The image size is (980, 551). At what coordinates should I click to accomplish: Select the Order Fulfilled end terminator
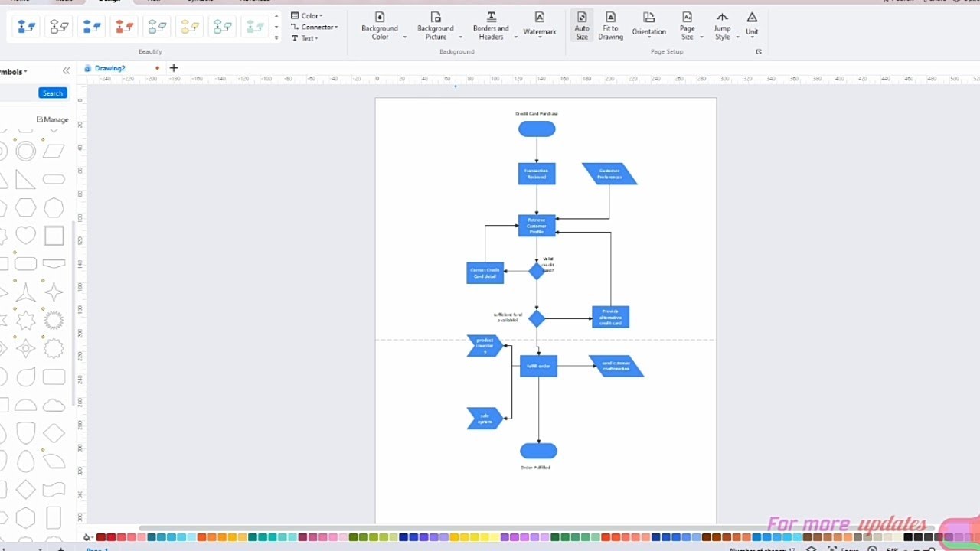tap(538, 451)
